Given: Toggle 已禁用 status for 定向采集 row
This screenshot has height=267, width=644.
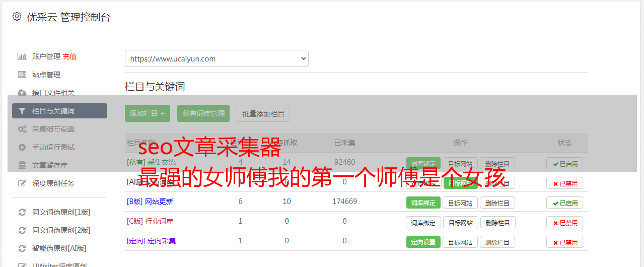Looking at the screenshot, I should point(565,242).
